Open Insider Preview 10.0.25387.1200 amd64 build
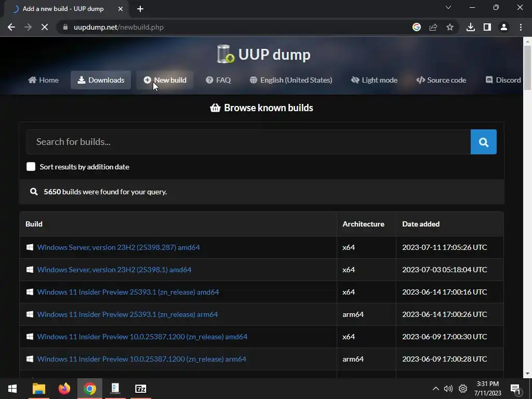This screenshot has height=399, width=532. point(142,337)
